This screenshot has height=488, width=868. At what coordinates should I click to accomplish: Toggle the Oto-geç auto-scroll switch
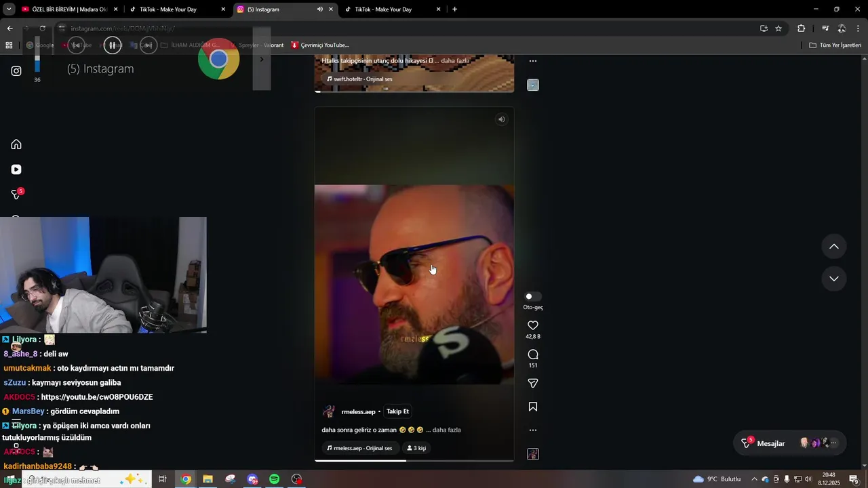click(x=533, y=296)
